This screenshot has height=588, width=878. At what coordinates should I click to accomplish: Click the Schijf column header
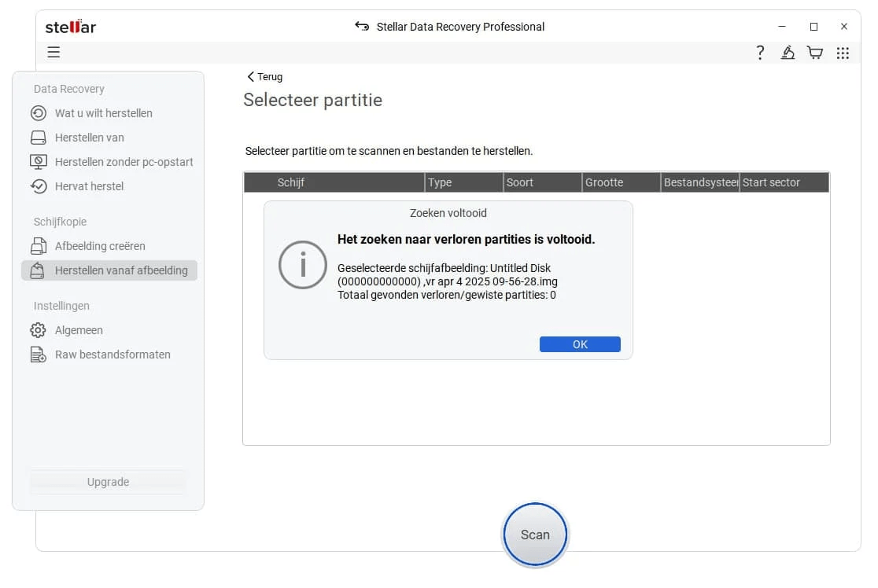334,182
